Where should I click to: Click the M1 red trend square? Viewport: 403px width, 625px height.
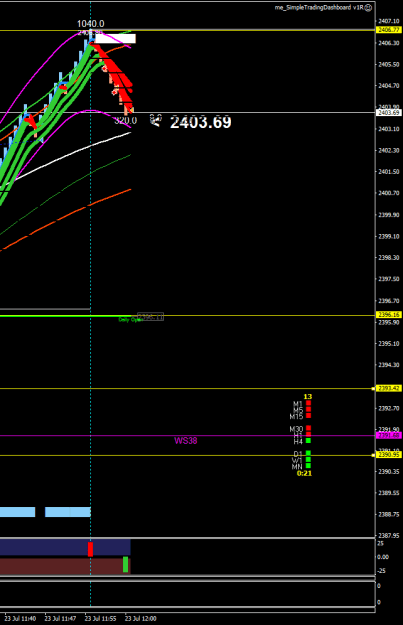[308, 403]
